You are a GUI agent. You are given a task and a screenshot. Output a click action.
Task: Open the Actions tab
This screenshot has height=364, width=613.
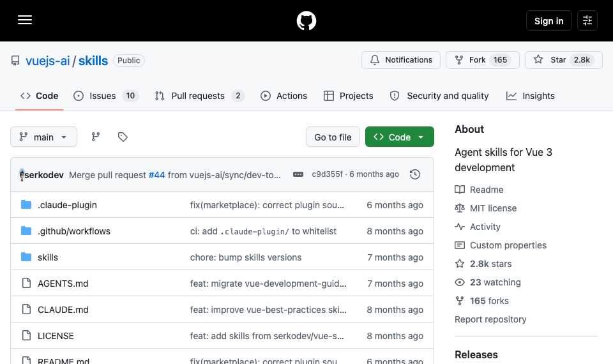[x=284, y=96]
